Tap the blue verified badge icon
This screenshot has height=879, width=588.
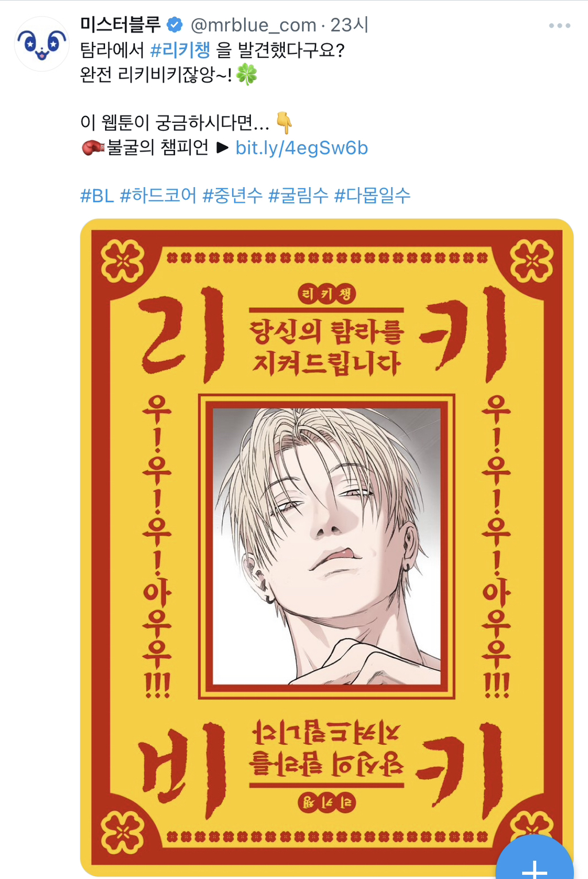[x=175, y=25]
